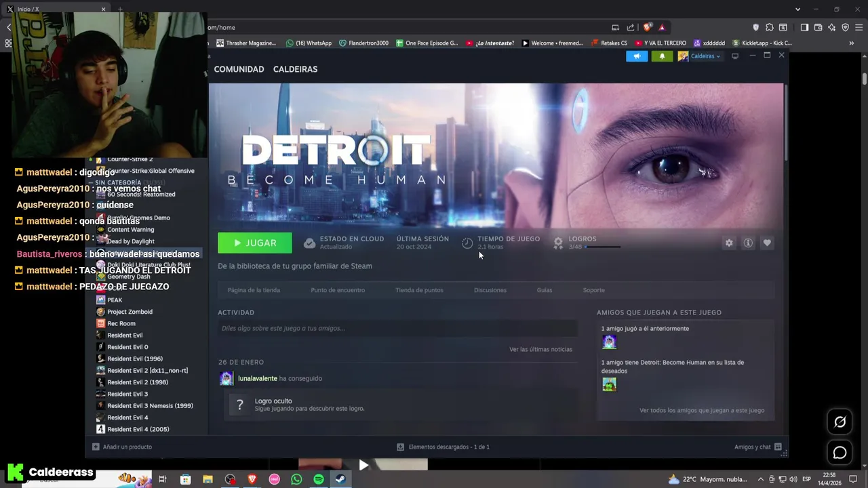The image size is (868, 488).
Task: Open the Página de la tienda tab
Action: tap(254, 290)
